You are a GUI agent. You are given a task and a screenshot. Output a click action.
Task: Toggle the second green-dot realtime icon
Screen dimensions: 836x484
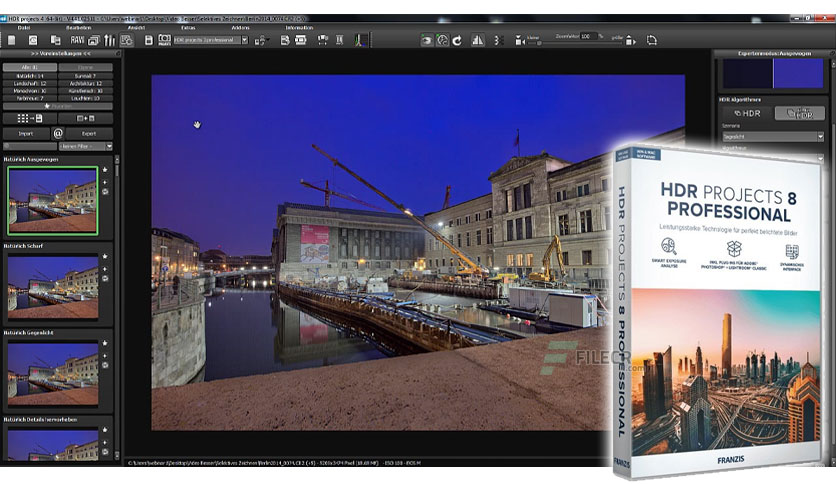pyautogui.click(x=442, y=40)
